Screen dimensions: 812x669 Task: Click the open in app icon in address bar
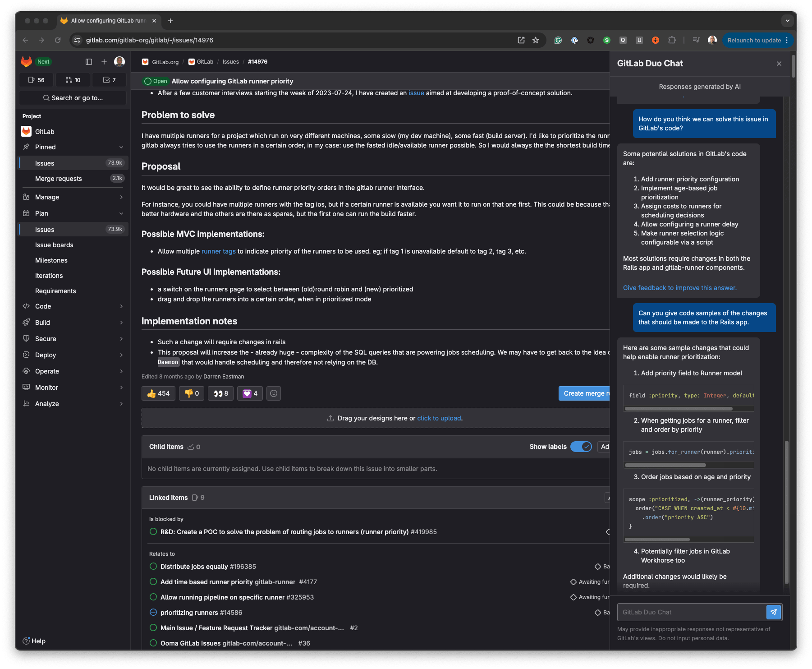(521, 40)
